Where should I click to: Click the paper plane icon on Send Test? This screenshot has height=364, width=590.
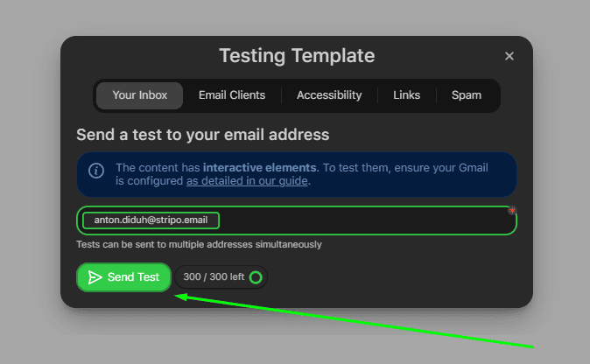[x=95, y=277]
